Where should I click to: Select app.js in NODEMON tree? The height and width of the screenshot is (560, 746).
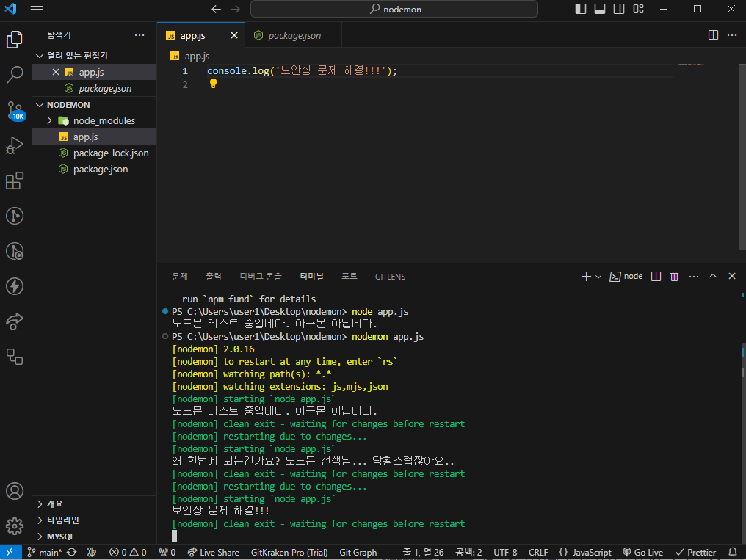coord(94,137)
